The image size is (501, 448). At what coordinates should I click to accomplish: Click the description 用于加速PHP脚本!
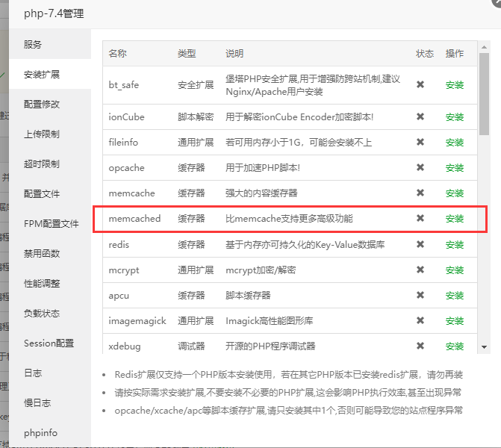pyautogui.click(x=263, y=168)
